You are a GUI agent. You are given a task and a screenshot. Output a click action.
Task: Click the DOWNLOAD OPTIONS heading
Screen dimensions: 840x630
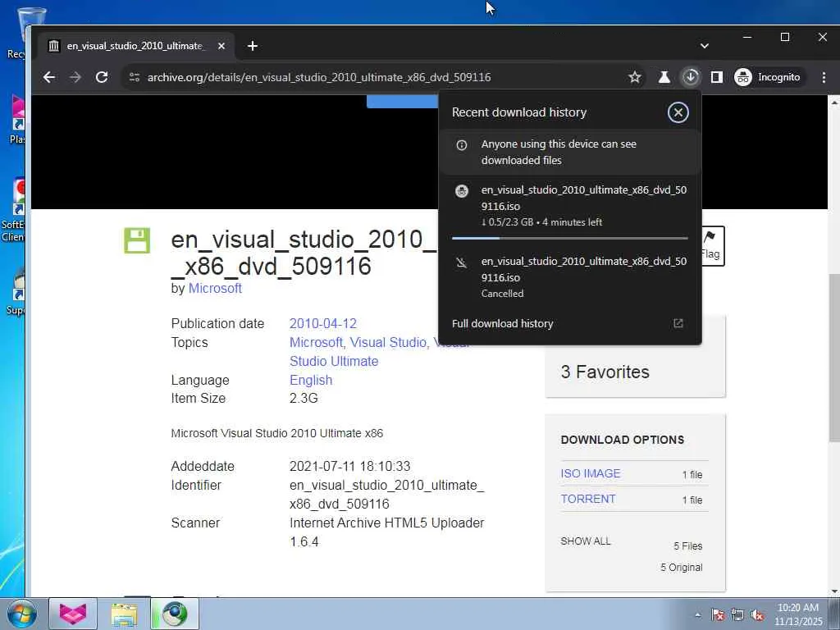tap(623, 440)
